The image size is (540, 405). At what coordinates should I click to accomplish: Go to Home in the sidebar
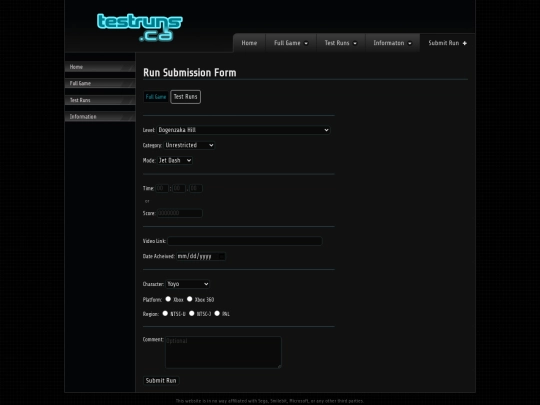coord(100,67)
